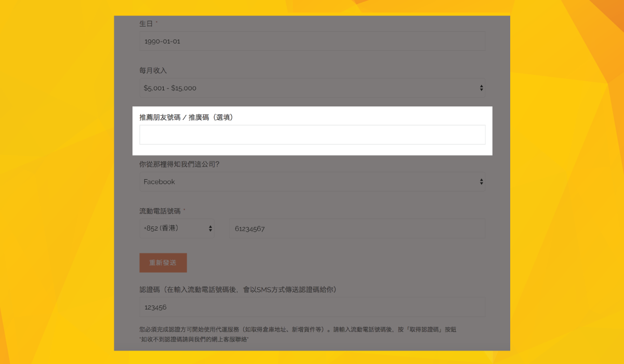Focus the empty 推薦朋友號碼 / 推廣碼 input box
Viewport: 624px width, 364px height.
click(312, 135)
